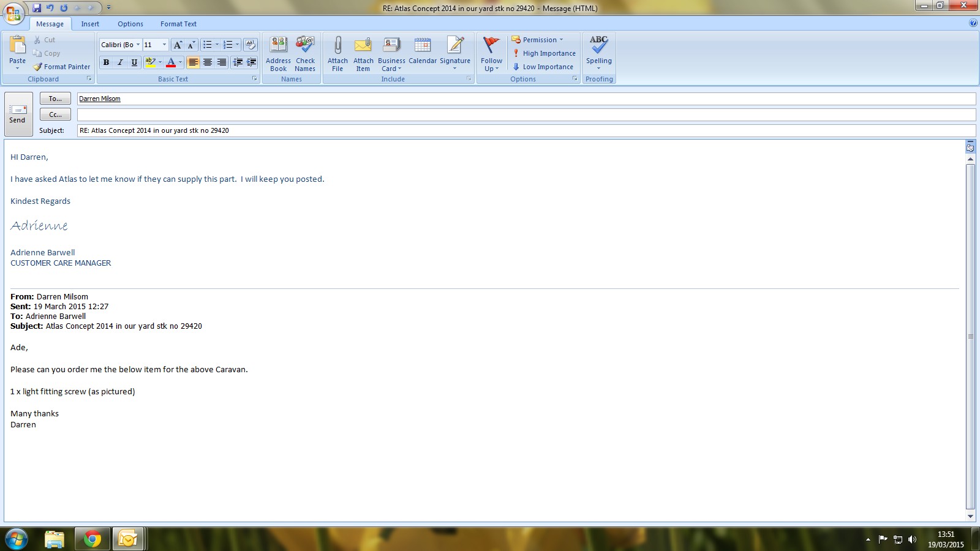Viewport: 980px width, 551px height.
Task: Open the volume control in the tray
Action: (912, 539)
